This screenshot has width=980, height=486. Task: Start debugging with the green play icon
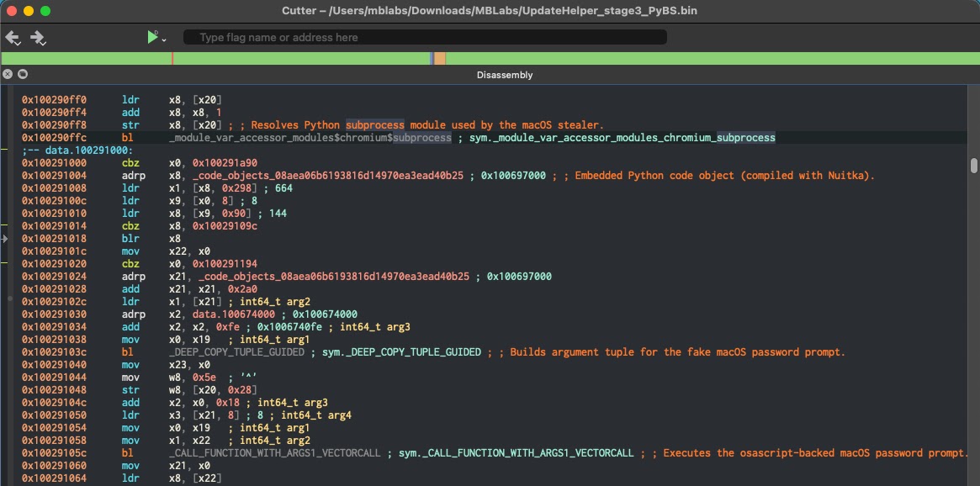(152, 36)
